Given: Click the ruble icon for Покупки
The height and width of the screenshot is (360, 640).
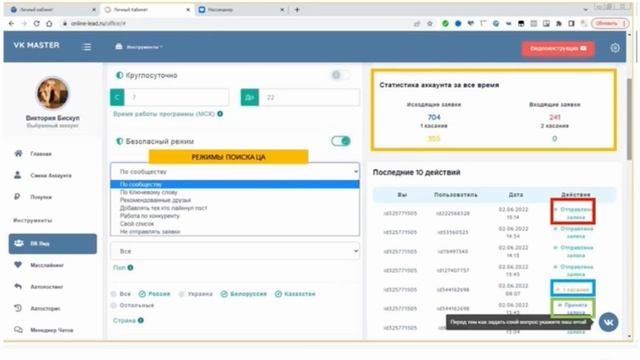Looking at the screenshot, I should tap(17, 197).
